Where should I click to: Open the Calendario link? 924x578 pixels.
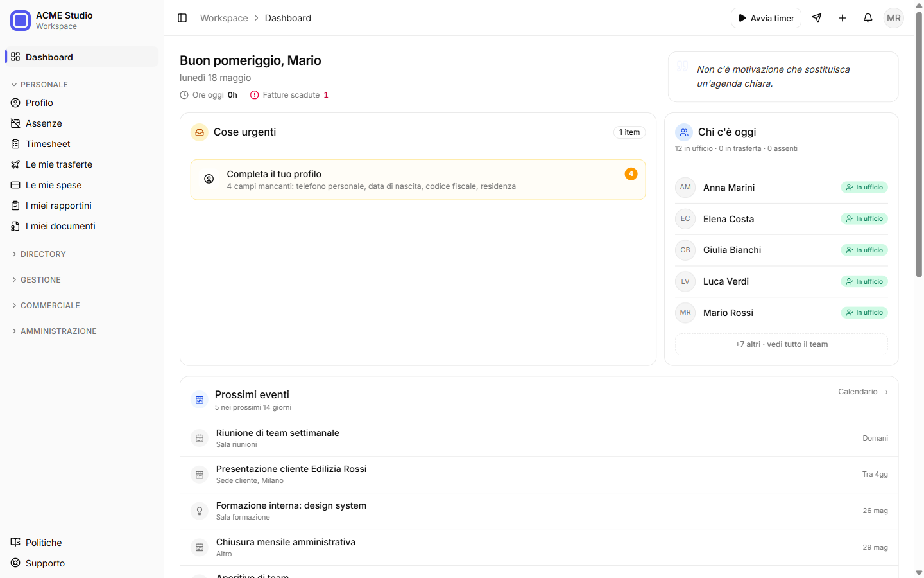pyautogui.click(x=863, y=392)
